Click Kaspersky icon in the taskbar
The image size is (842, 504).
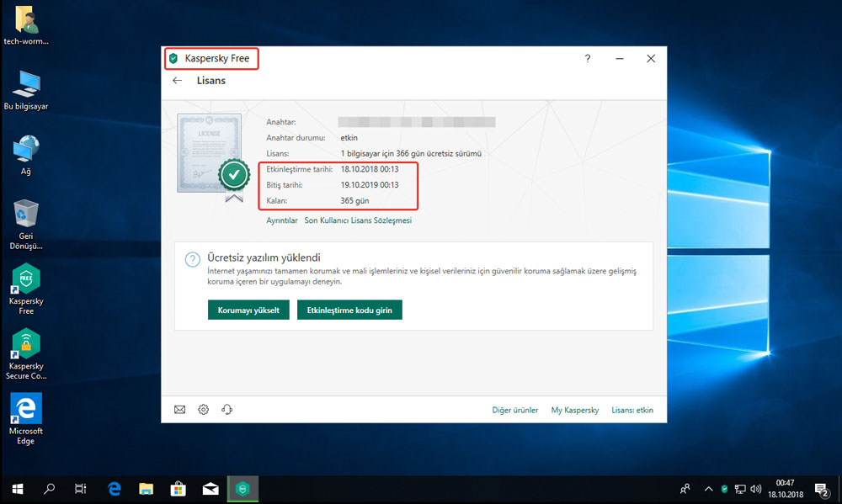point(242,488)
